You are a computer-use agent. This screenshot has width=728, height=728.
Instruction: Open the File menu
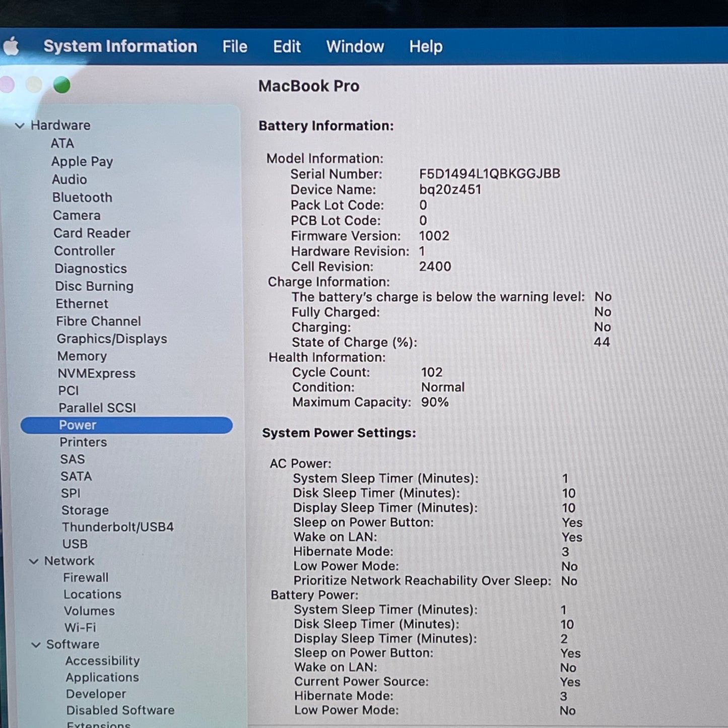[x=235, y=47]
